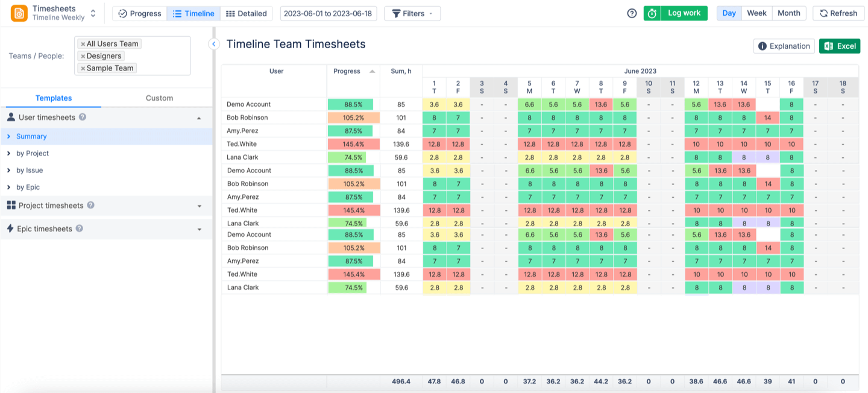Collapse the sidebar with the arrow icon

point(213,44)
